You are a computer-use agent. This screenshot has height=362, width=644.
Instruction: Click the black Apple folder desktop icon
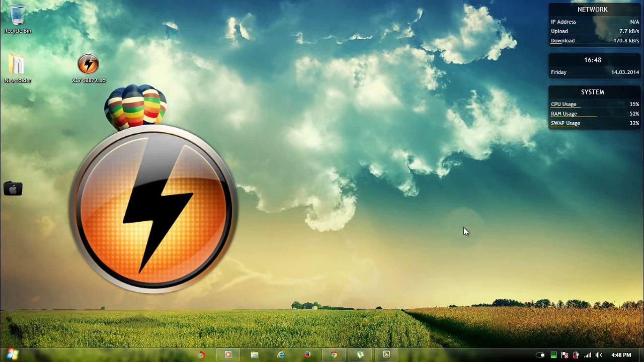coord(13,189)
